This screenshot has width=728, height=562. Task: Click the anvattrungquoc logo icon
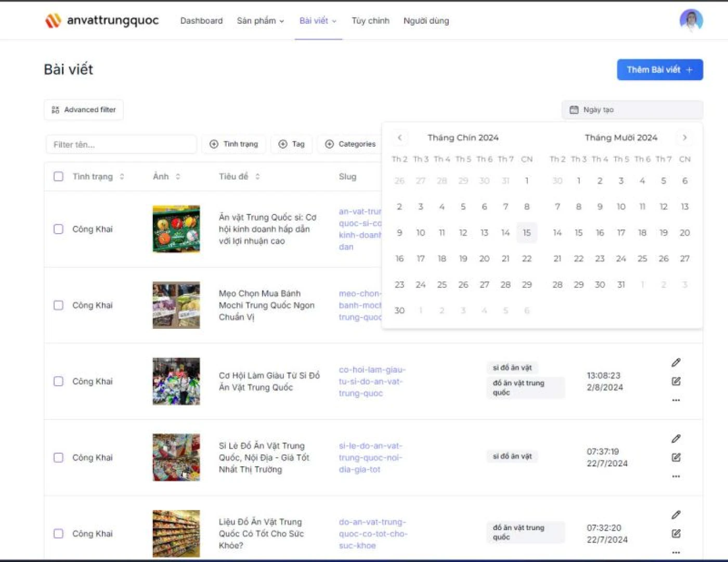[x=53, y=21]
